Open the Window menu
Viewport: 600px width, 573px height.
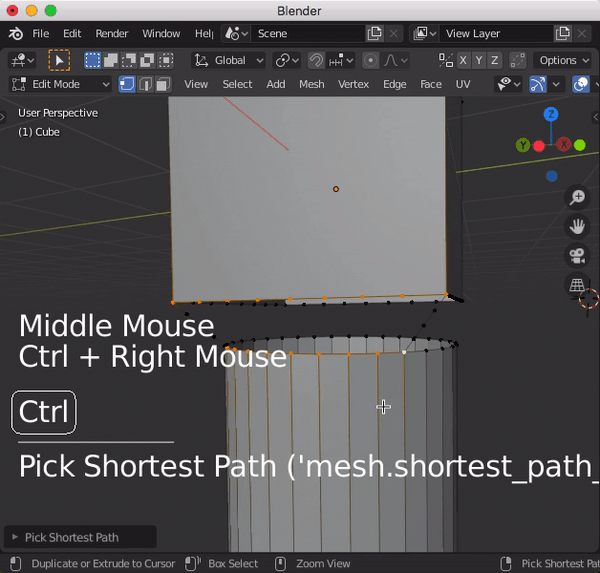pos(161,34)
